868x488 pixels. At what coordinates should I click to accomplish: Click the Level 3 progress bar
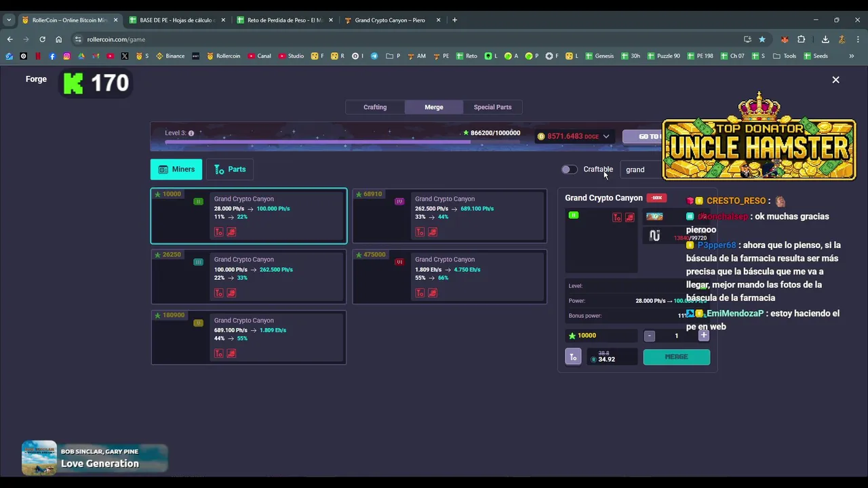[x=342, y=142]
